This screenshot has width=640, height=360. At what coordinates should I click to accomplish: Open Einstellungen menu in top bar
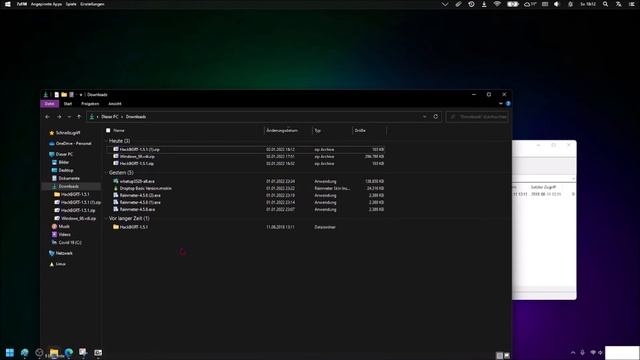coord(92,4)
